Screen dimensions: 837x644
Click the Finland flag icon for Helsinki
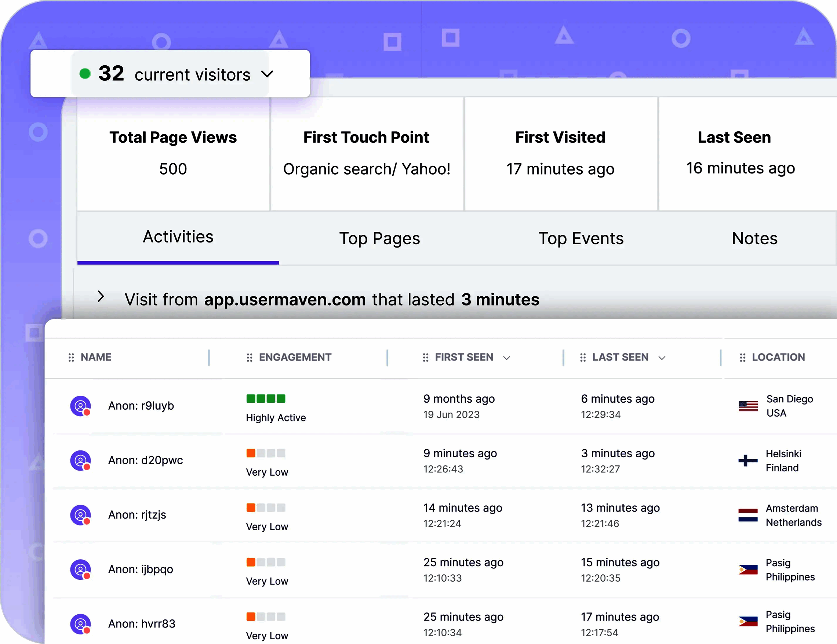click(x=748, y=461)
